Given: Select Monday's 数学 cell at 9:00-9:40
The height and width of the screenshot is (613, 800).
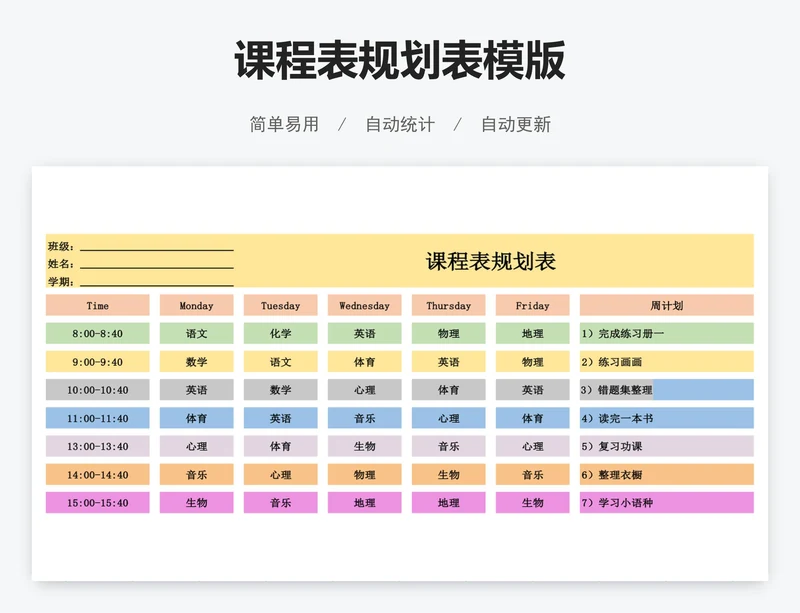Looking at the screenshot, I should [x=196, y=362].
